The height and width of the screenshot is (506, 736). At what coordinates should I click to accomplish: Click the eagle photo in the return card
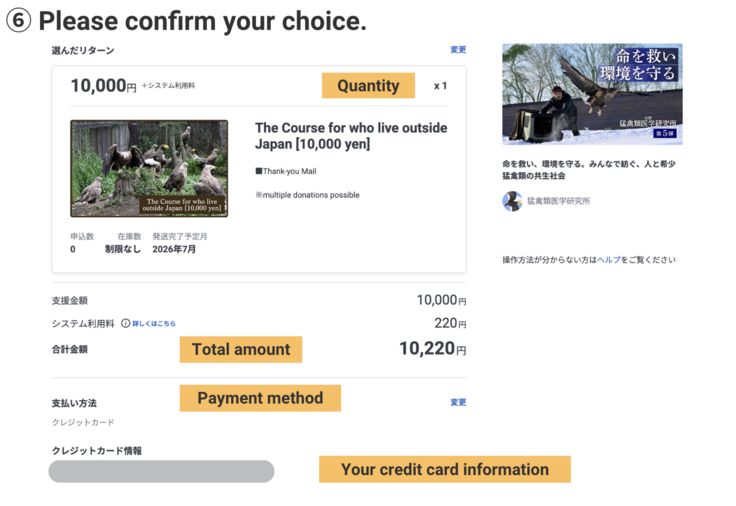[x=149, y=168]
